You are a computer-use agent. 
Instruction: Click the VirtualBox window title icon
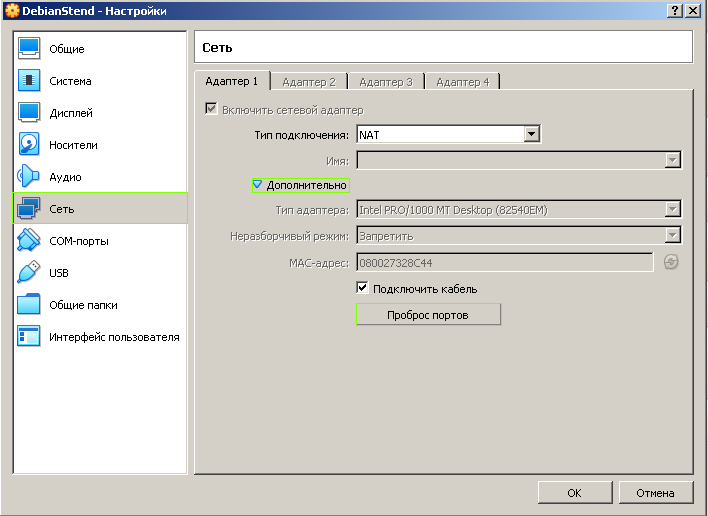[x=12, y=11]
